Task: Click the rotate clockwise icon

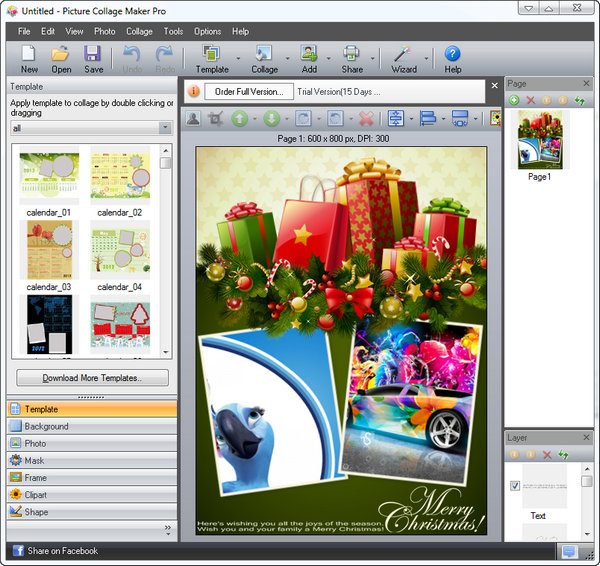Action: (303, 119)
